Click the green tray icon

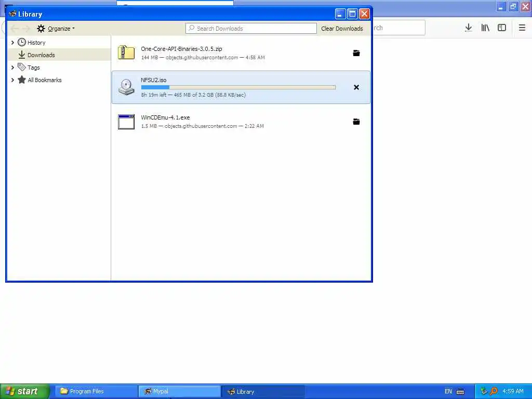tap(484, 392)
